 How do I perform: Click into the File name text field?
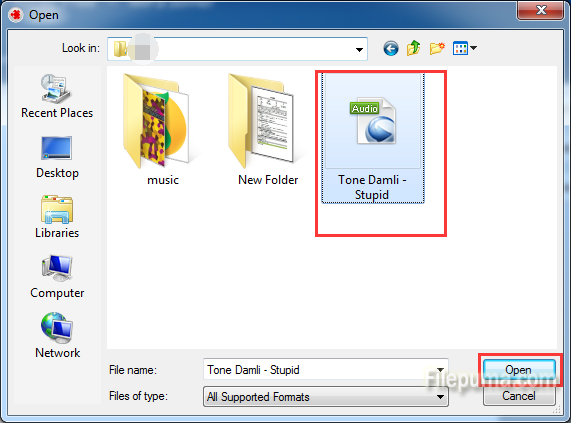(319, 370)
